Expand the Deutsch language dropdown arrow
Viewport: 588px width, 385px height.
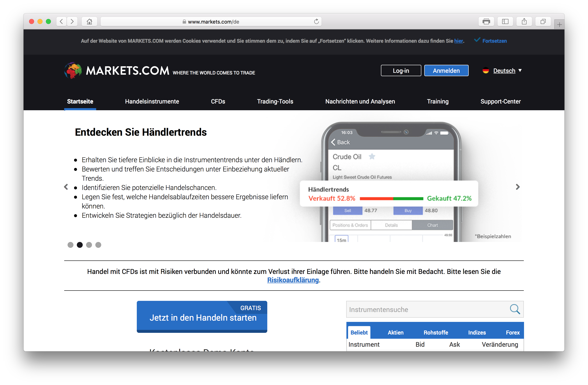click(520, 70)
